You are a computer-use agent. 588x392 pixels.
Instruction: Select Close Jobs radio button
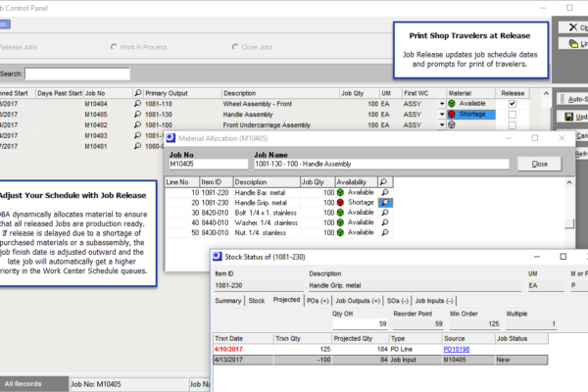coord(235,47)
